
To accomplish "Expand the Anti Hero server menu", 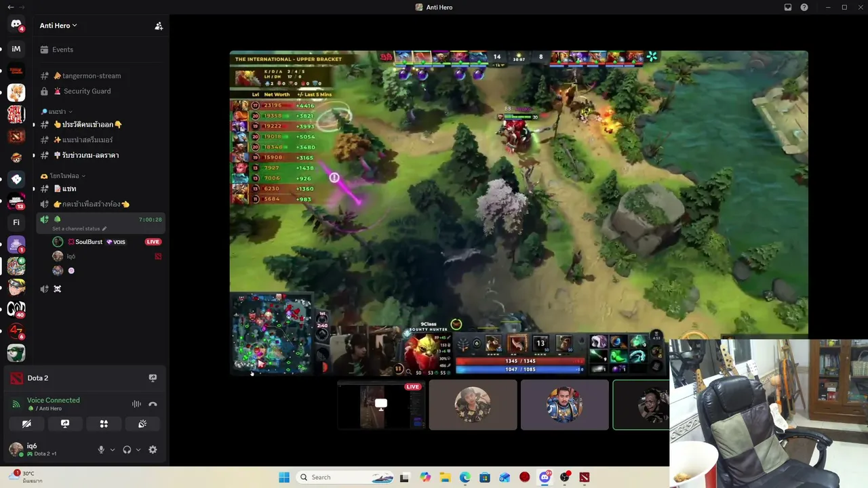I will coord(58,26).
